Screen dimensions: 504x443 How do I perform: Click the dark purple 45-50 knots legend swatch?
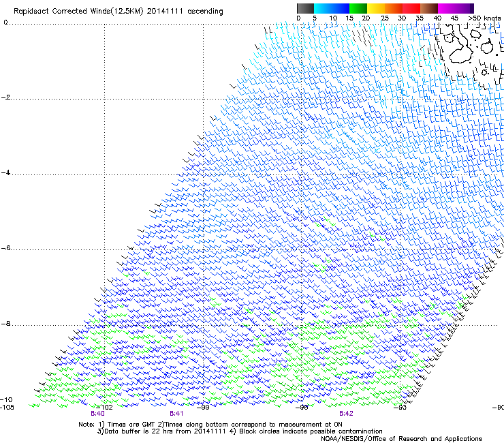point(464,8)
